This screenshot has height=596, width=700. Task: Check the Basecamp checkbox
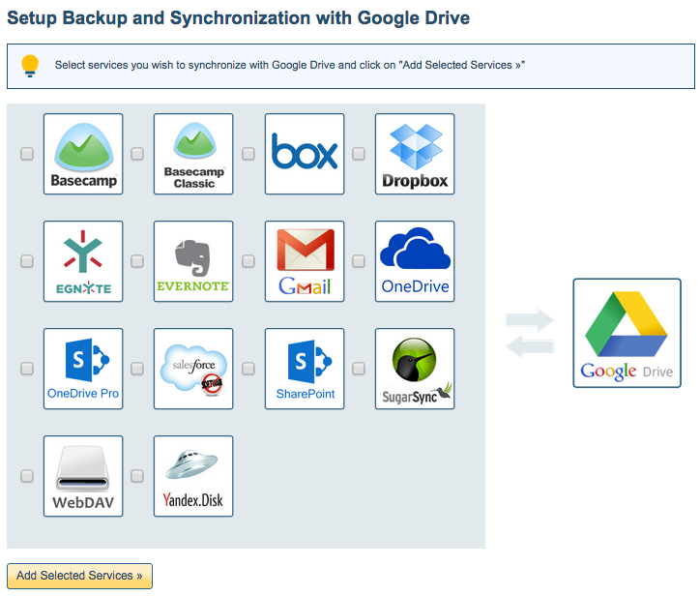point(27,154)
